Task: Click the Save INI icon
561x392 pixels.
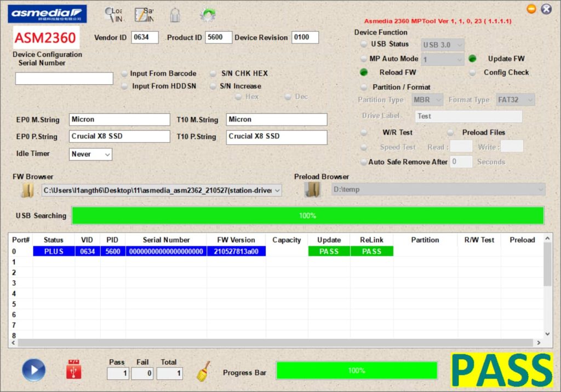Action: coord(144,15)
